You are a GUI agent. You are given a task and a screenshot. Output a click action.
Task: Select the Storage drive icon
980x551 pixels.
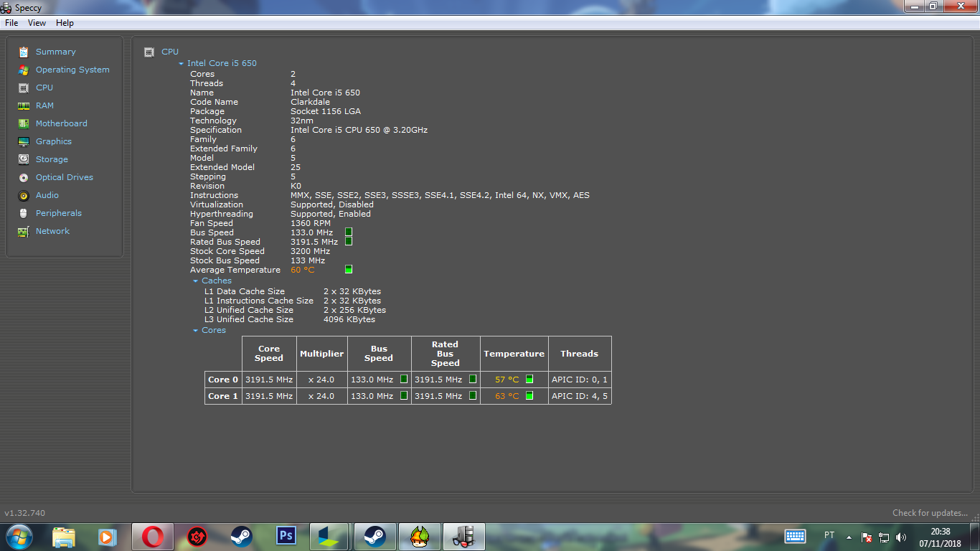pos(24,159)
